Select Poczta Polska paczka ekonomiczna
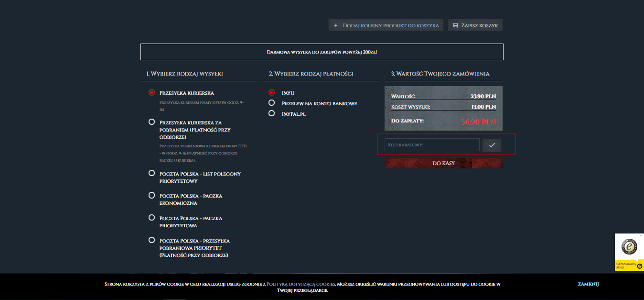644x300 pixels. click(x=152, y=195)
